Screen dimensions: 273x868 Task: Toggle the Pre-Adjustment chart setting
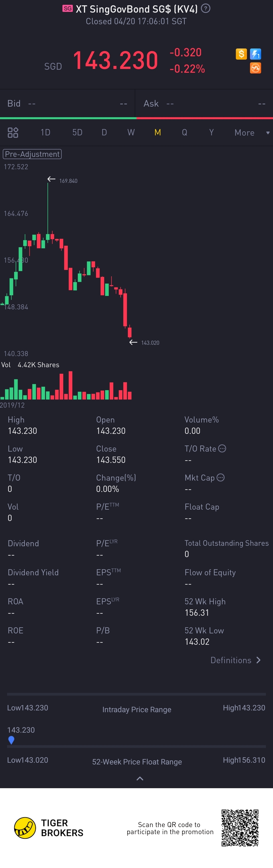click(x=32, y=154)
